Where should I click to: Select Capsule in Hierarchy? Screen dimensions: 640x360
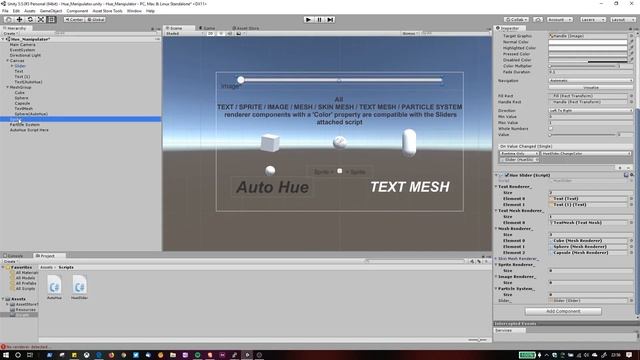pyautogui.click(x=22, y=103)
